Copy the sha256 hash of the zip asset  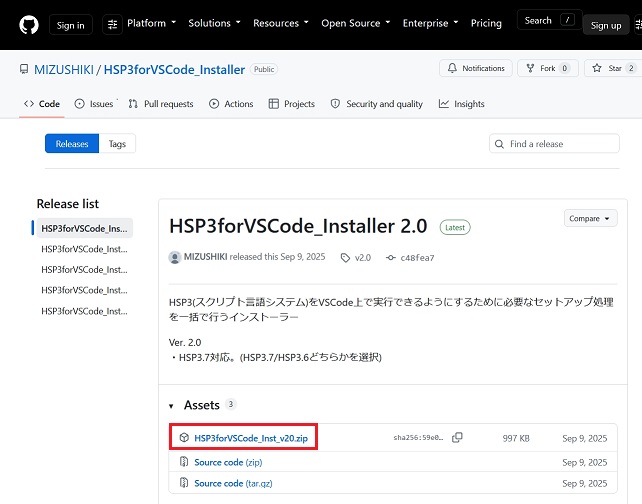[x=457, y=438]
